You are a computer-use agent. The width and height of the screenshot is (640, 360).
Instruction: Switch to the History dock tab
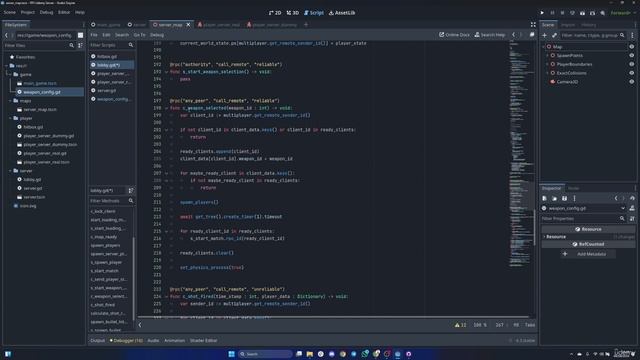pyautogui.click(x=588, y=25)
